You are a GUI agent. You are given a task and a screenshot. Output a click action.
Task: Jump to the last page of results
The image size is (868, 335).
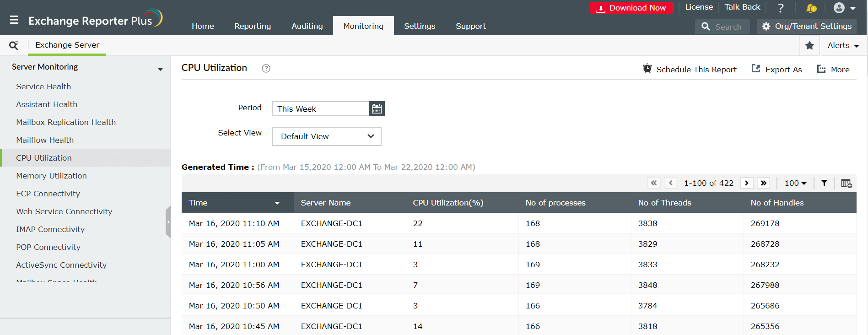[x=764, y=183]
